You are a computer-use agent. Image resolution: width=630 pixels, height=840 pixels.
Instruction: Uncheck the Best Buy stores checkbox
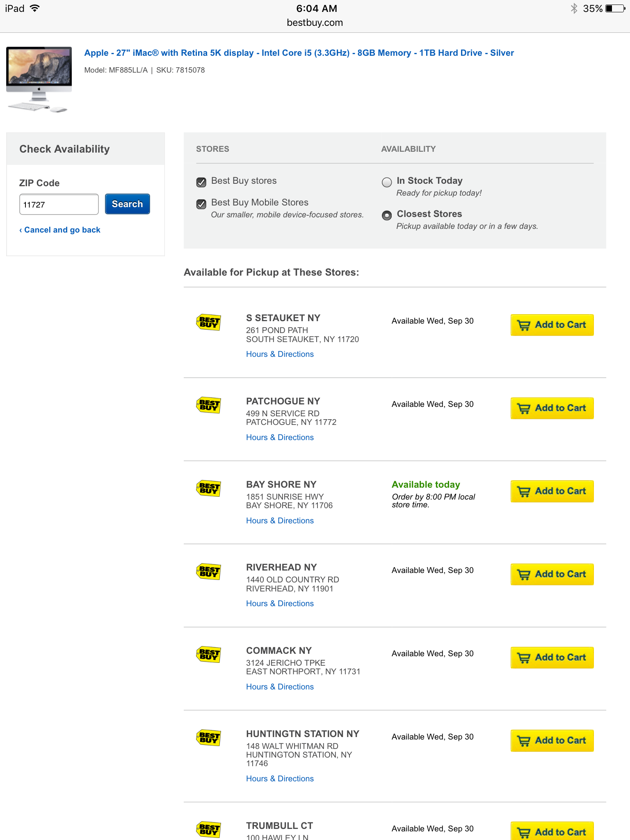[201, 182]
